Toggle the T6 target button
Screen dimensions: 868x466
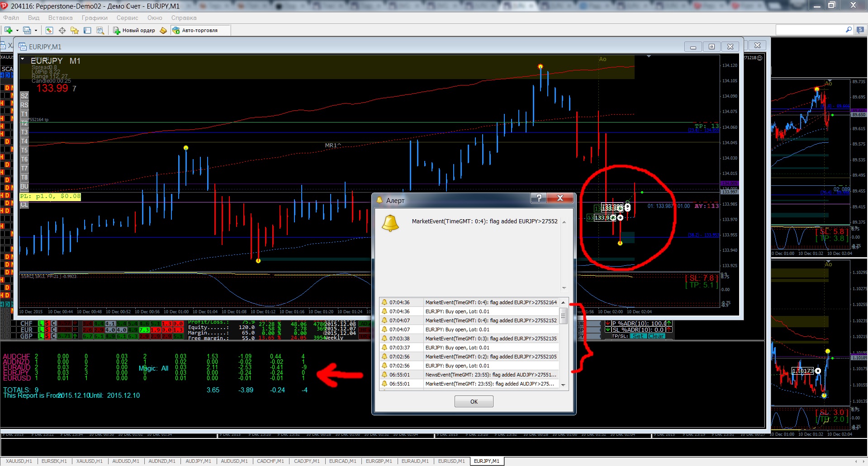[x=24, y=159]
